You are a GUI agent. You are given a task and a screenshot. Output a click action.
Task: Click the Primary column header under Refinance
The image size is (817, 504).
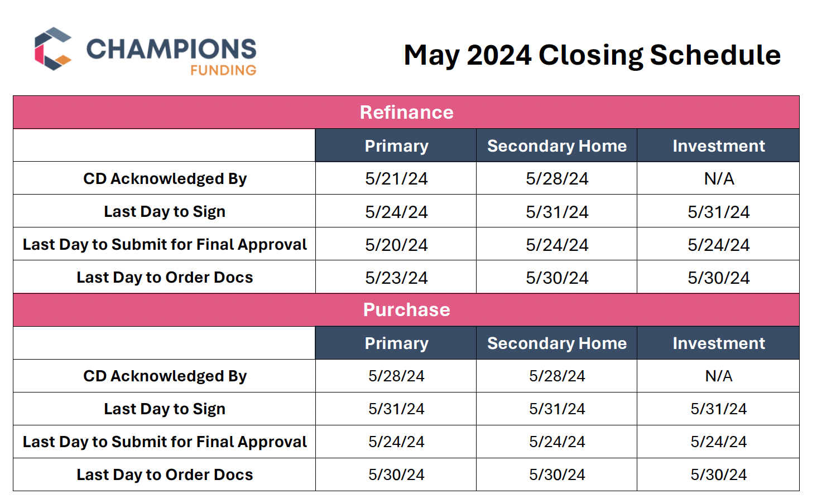click(396, 146)
